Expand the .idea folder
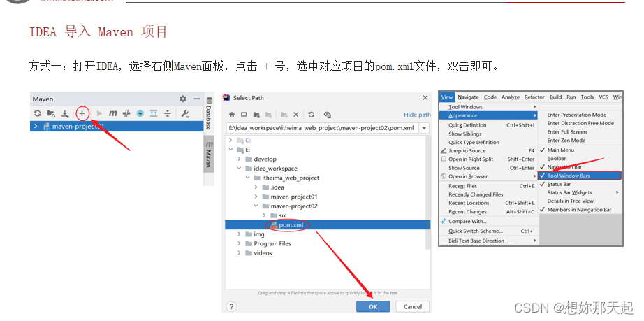644x321 pixels. 256,187
